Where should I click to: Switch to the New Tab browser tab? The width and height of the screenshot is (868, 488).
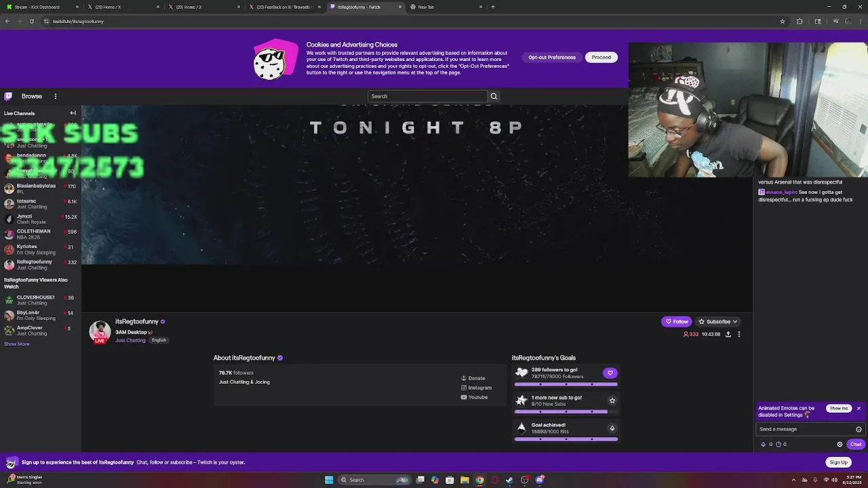446,7
